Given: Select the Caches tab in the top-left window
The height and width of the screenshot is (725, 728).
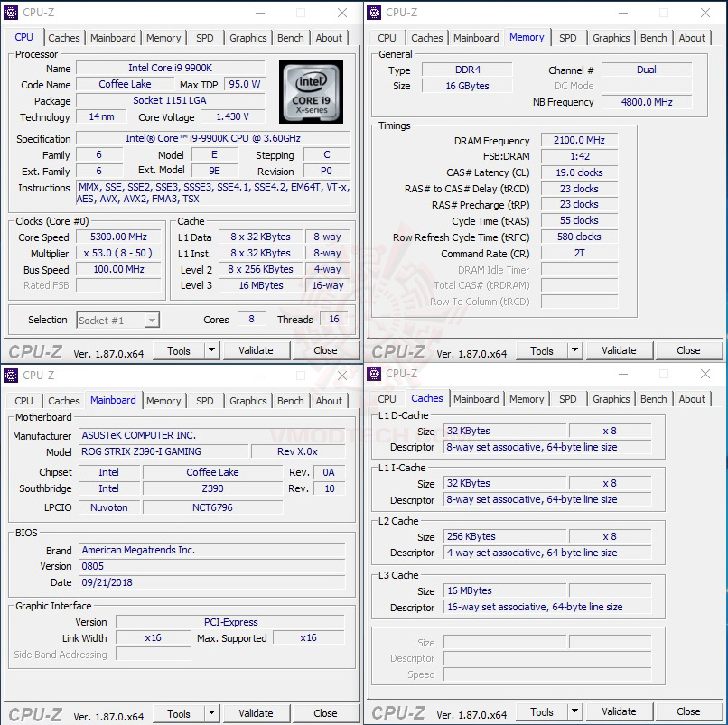Looking at the screenshot, I should tap(63, 38).
